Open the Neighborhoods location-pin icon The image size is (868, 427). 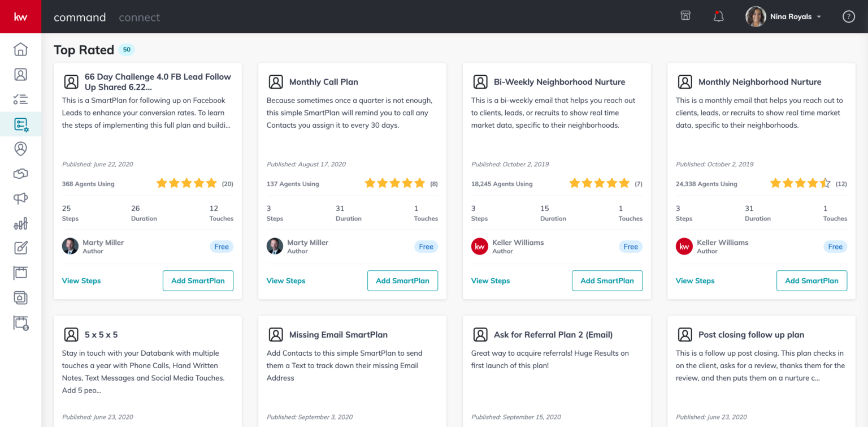(20, 149)
